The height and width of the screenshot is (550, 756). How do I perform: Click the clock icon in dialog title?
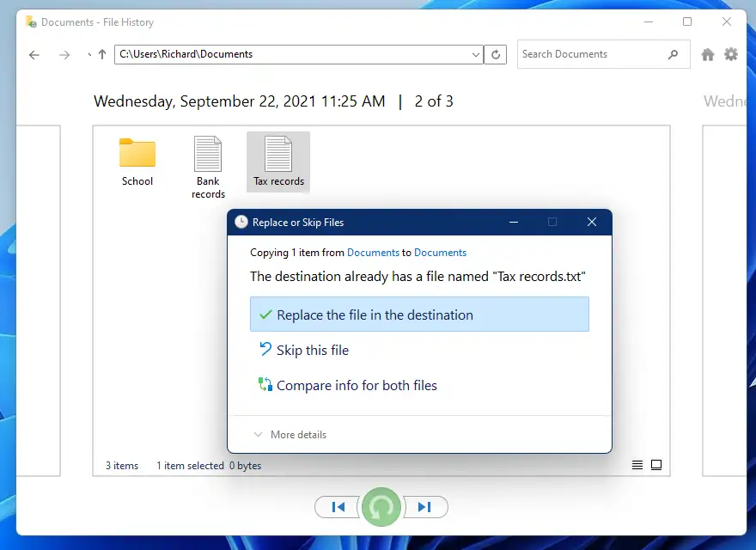tap(241, 222)
